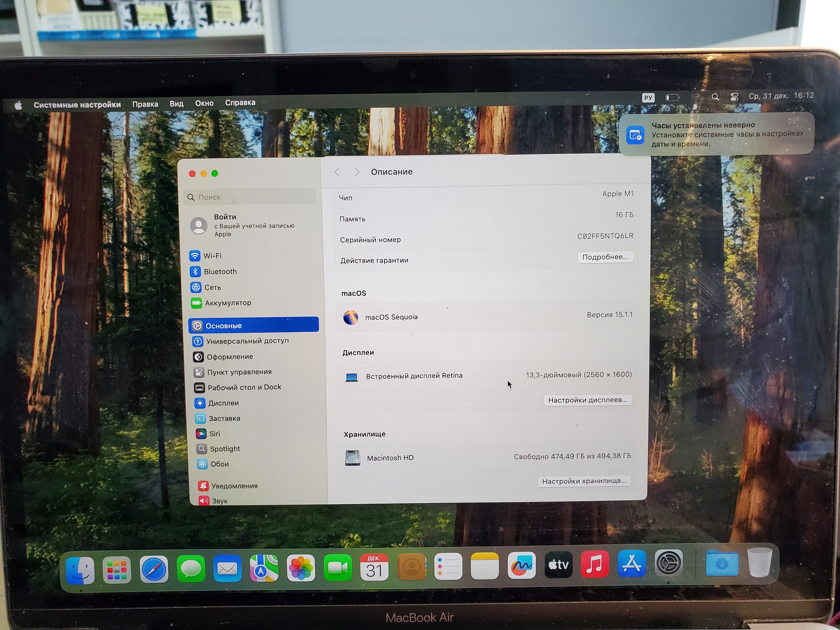Screen dimensions: 840x630
Task: Open App Store from the Dock
Action: point(632,564)
